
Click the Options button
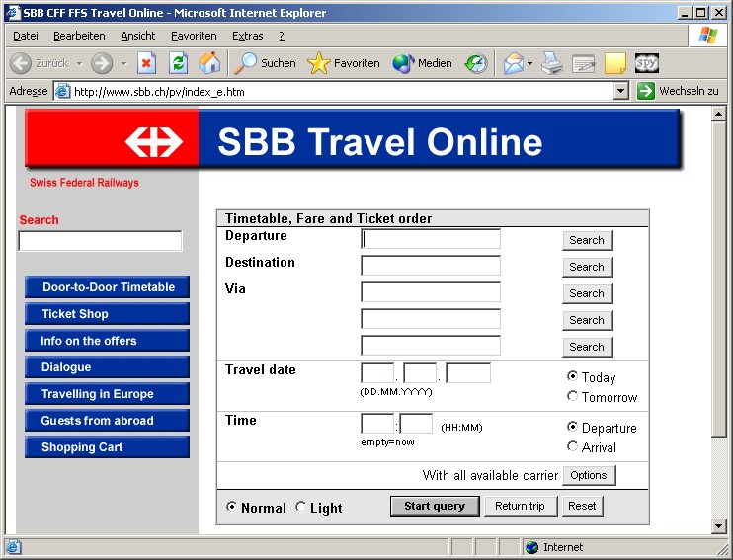click(589, 475)
